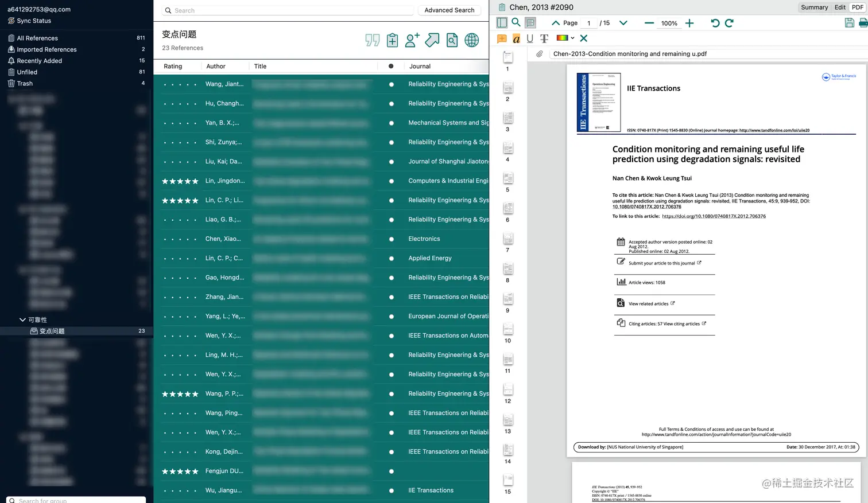Screen dimensions: 868x503
Task: Select the Lin, Jingdon... reference row
Action: click(321, 181)
